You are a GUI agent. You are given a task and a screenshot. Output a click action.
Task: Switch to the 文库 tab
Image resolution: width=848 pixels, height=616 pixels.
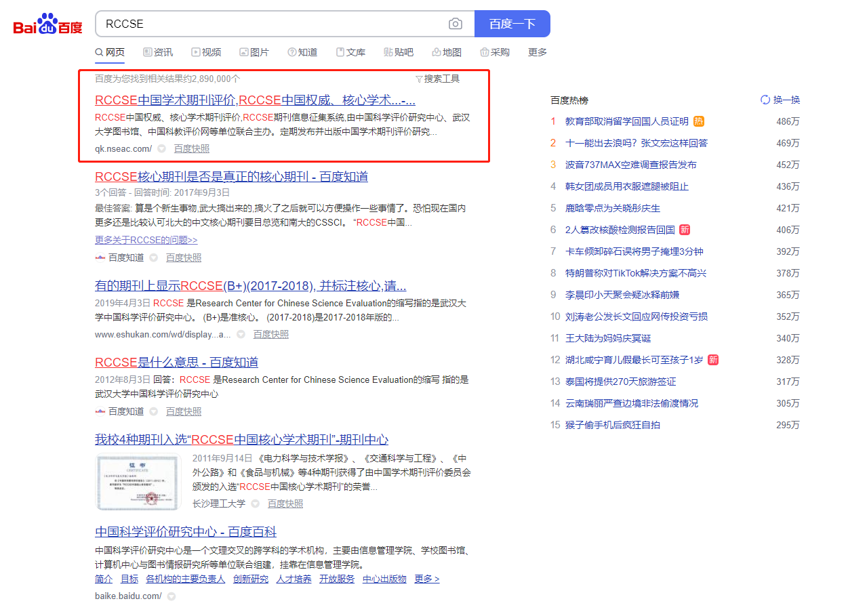[350, 52]
